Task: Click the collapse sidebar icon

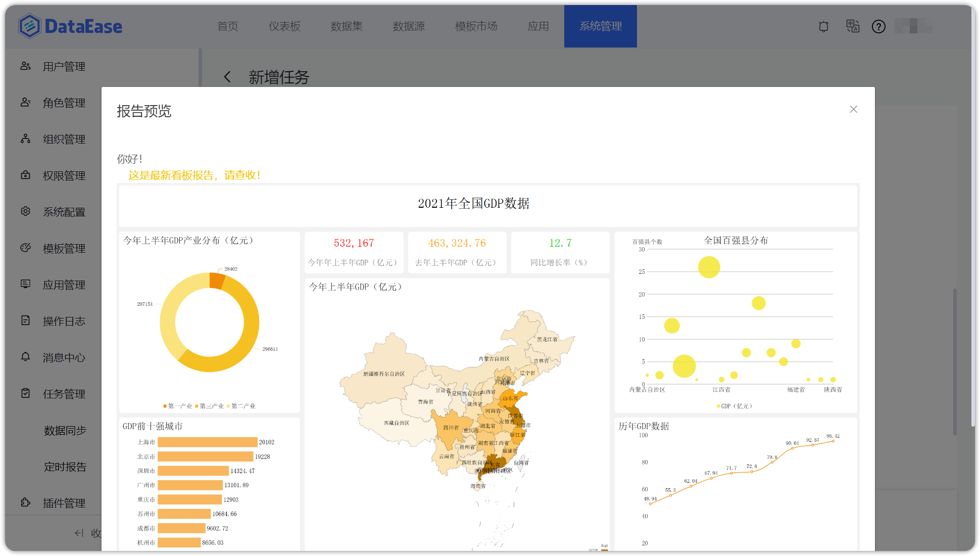Action: tap(79, 533)
